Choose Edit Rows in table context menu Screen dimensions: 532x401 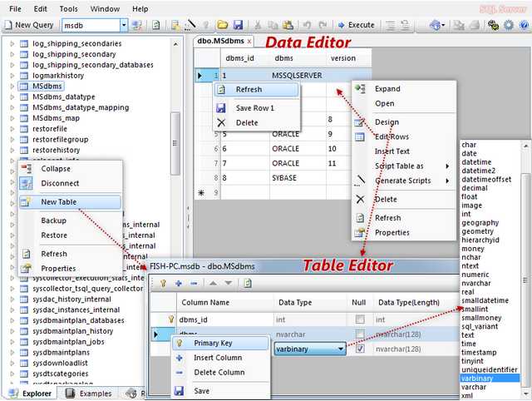404,136
